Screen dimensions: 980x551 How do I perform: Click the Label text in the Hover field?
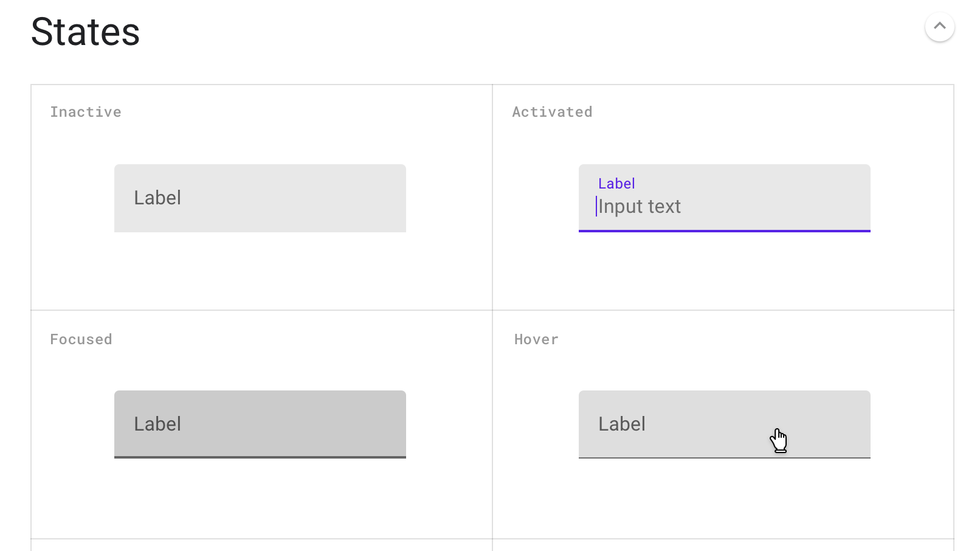(622, 424)
